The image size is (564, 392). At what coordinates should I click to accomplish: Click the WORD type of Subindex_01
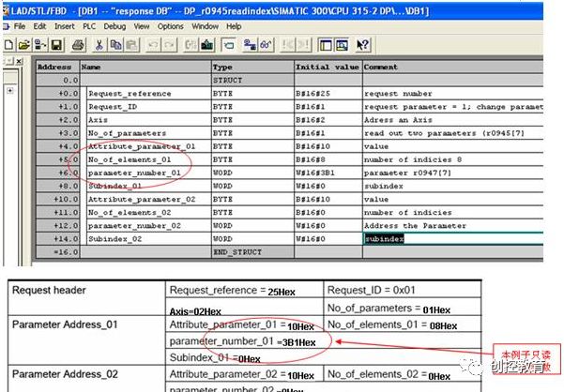point(252,186)
